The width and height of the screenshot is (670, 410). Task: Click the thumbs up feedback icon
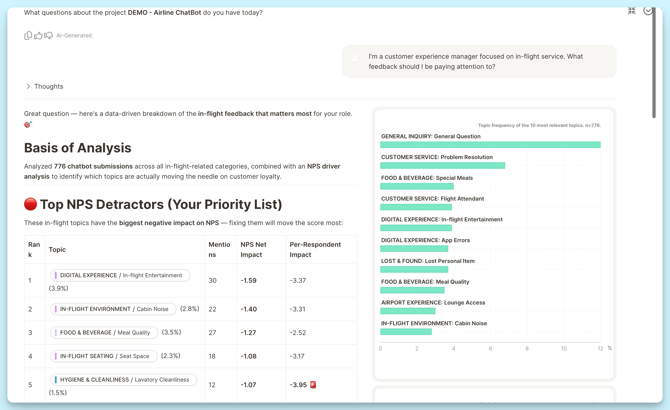click(x=38, y=36)
